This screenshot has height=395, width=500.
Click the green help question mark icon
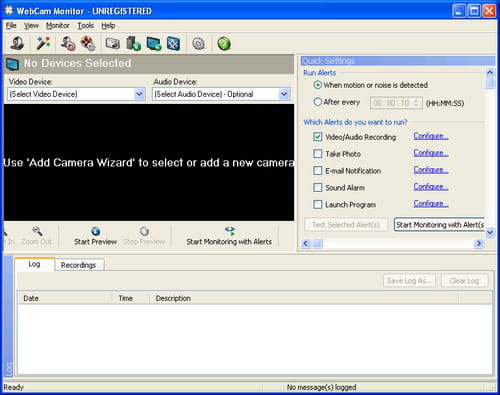(x=224, y=44)
